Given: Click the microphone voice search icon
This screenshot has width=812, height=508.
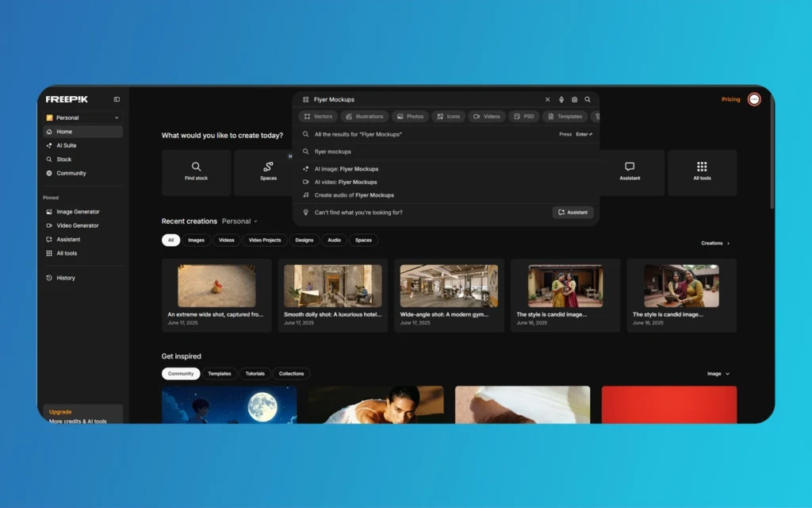Looking at the screenshot, I should click(x=561, y=100).
